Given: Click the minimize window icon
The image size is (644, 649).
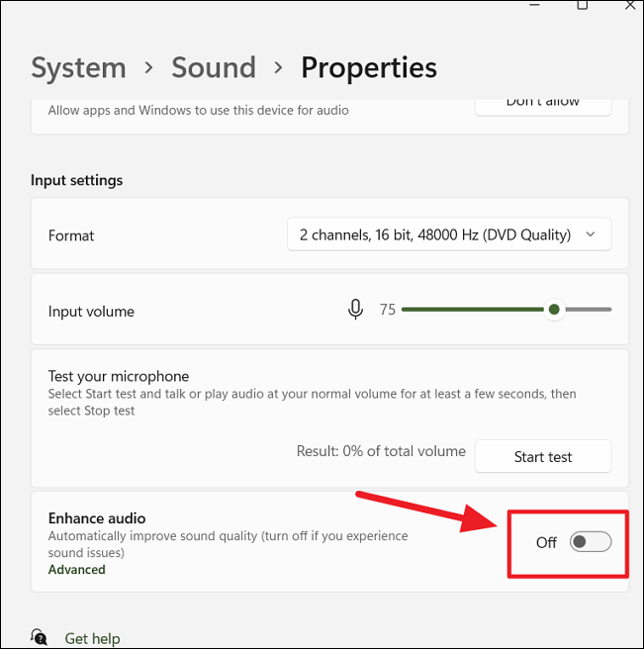Looking at the screenshot, I should click(535, 5).
